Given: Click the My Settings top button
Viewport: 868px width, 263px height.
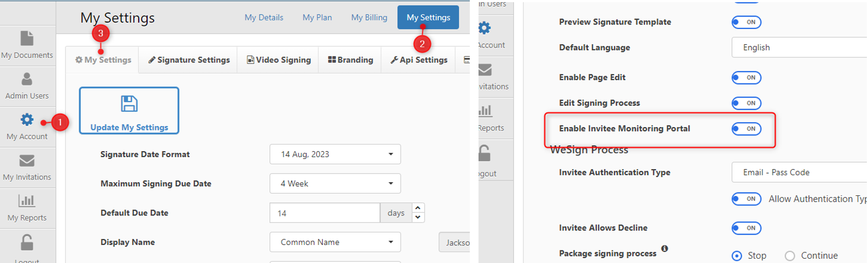Looking at the screenshot, I should 428,17.
